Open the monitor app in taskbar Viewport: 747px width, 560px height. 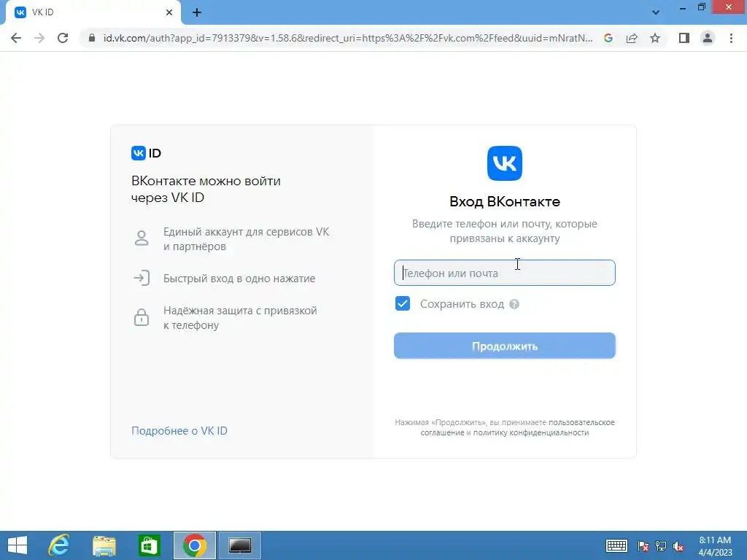click(x=239, y=545)
